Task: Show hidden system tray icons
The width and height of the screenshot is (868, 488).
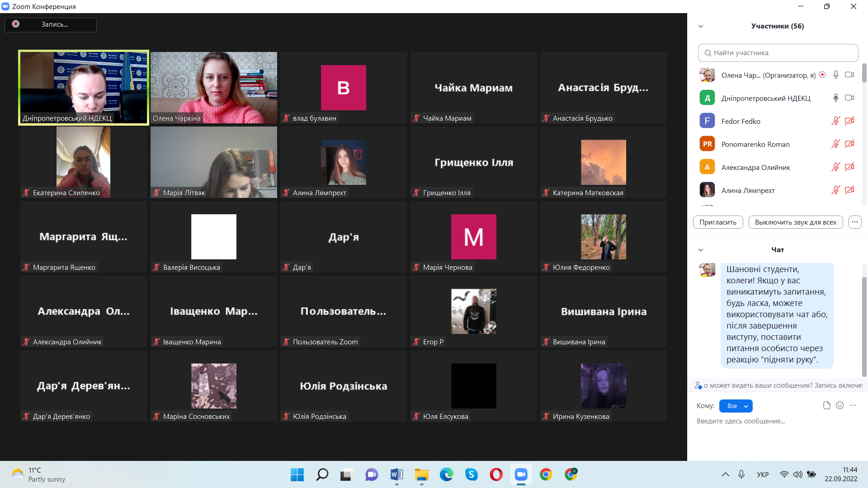Action: 726,474
